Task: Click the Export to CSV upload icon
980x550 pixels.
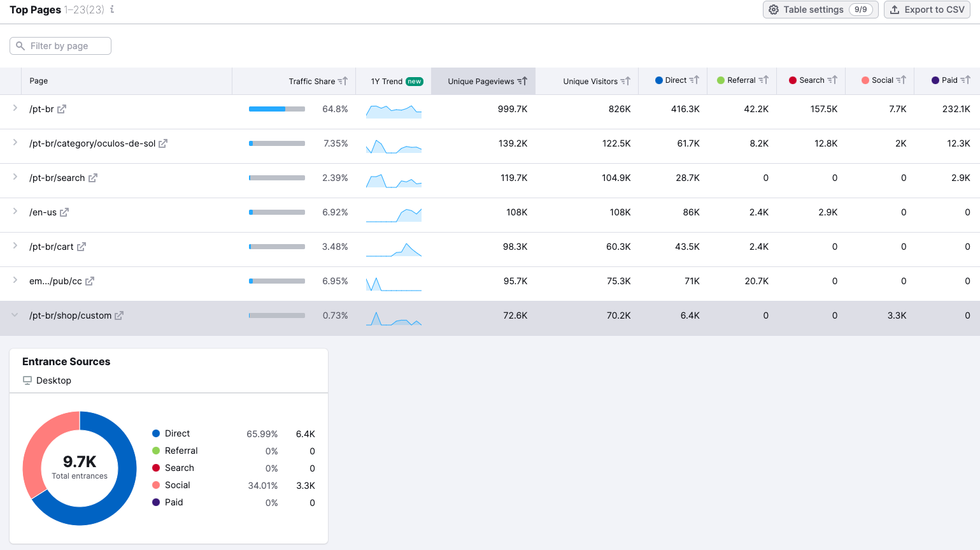Action: click(x=895, y=10)
